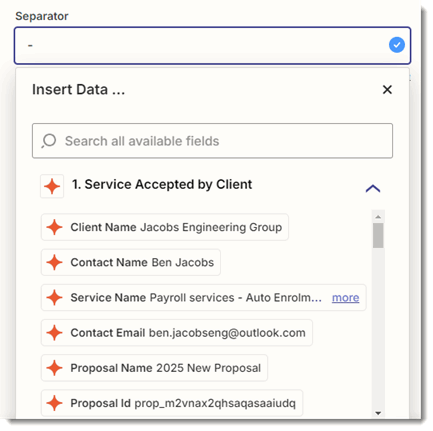The width and height of the screenshot is (433, 431).
Task: Insert Proposal Id prop_m2vnax2qhsaqasaaiudq field
Action: tap(172, 403)
